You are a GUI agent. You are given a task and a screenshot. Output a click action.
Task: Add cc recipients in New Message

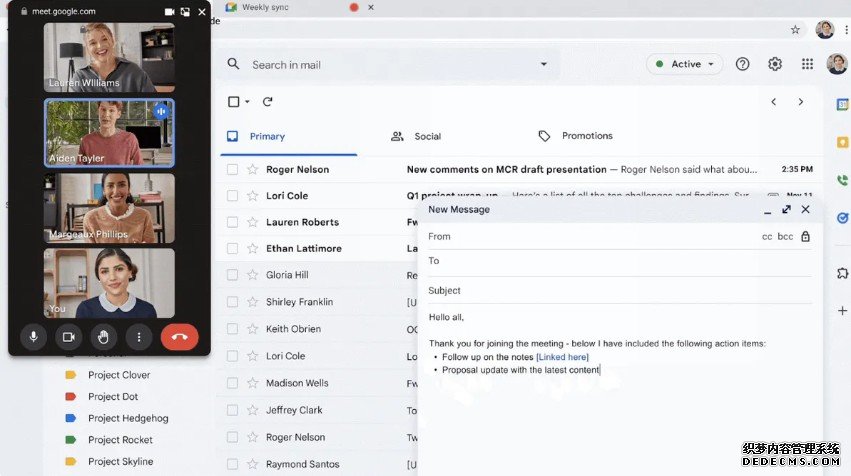[767, 237]
